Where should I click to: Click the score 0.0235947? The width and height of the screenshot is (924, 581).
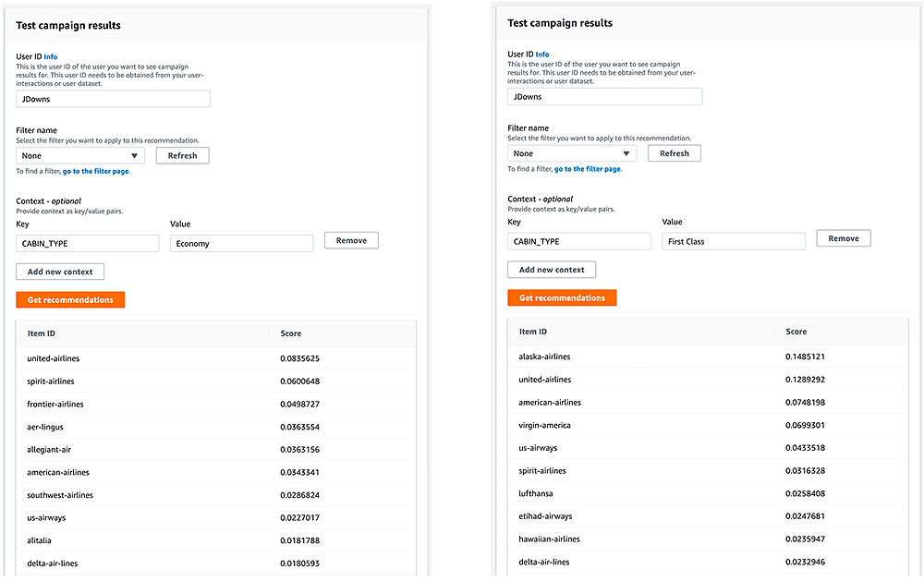pos(805,539)
